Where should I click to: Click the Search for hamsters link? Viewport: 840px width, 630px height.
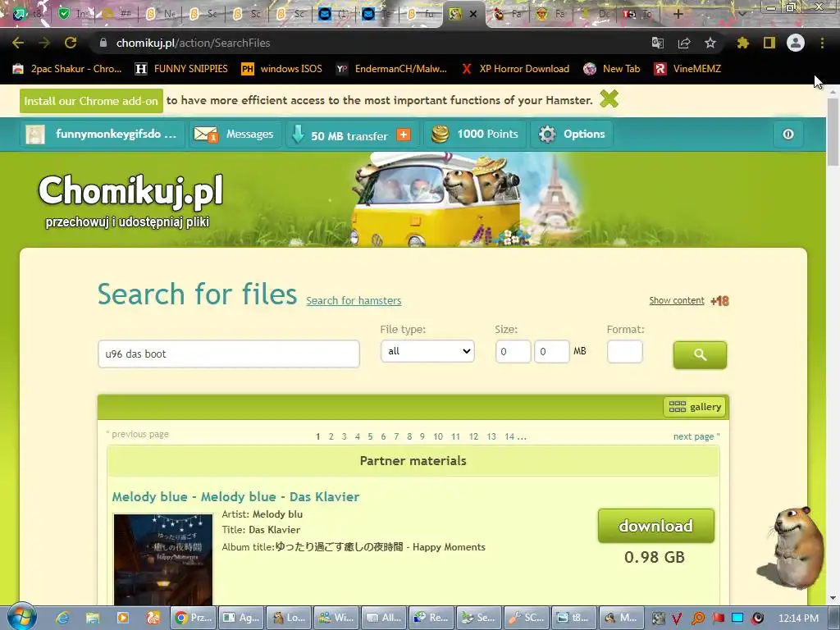[x=354, y=300]
